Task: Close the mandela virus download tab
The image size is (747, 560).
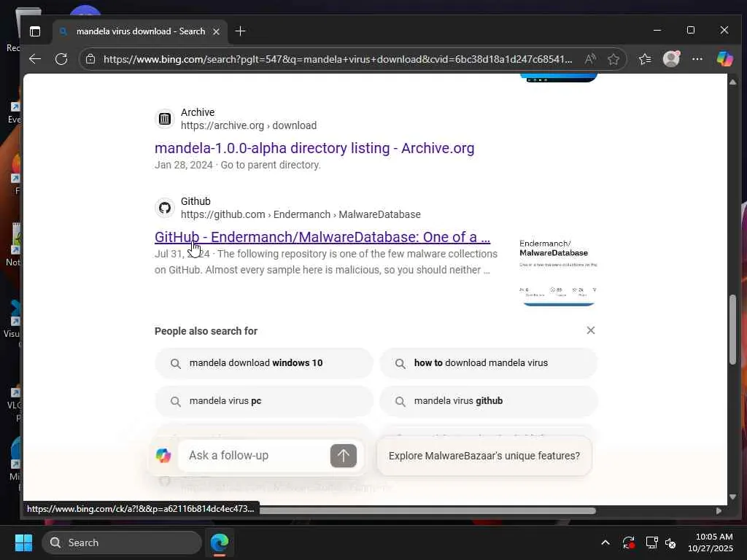Action: point(216,31)
